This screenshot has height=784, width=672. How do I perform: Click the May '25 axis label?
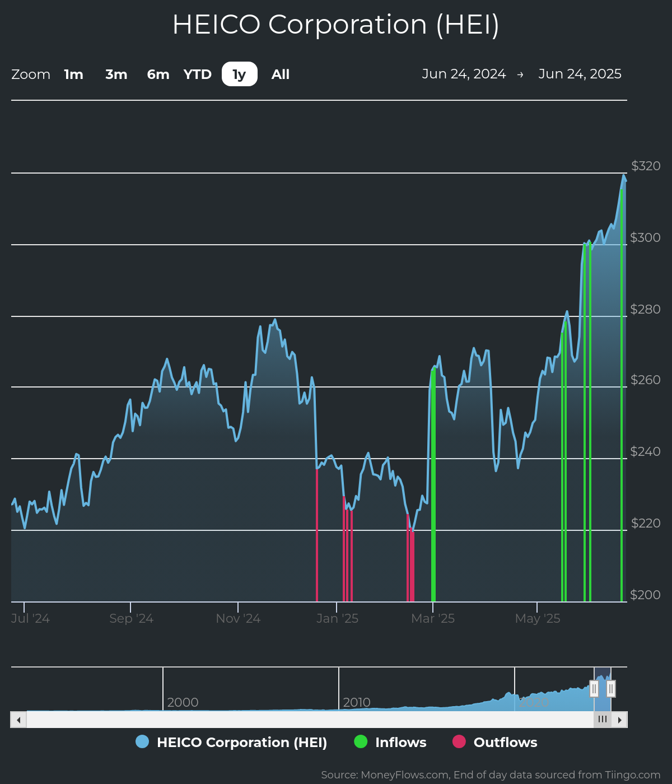[x=538, y=618]
